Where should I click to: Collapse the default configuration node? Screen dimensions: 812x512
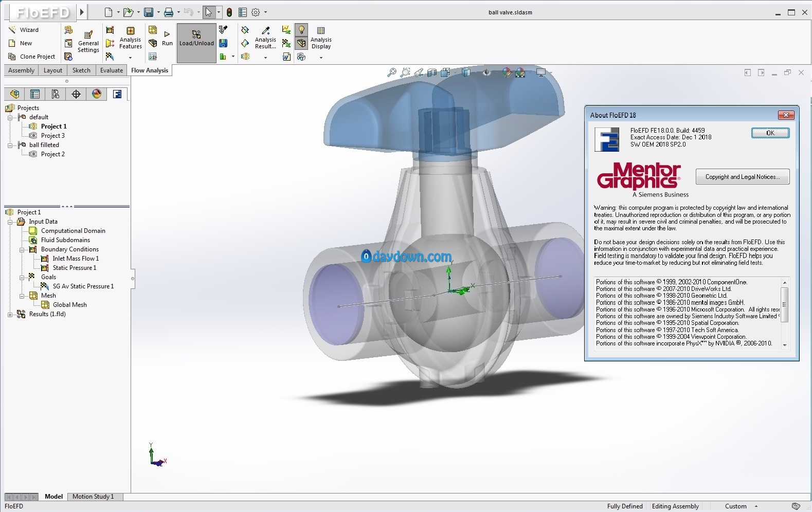coord(10,118)
